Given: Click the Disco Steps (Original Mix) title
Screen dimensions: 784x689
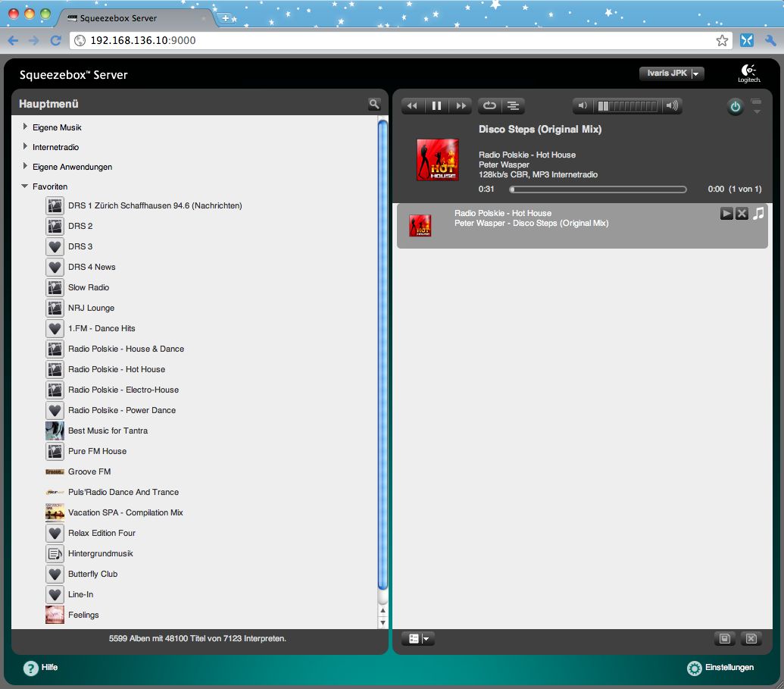Looking at the screenshot, I should (540, 129).
